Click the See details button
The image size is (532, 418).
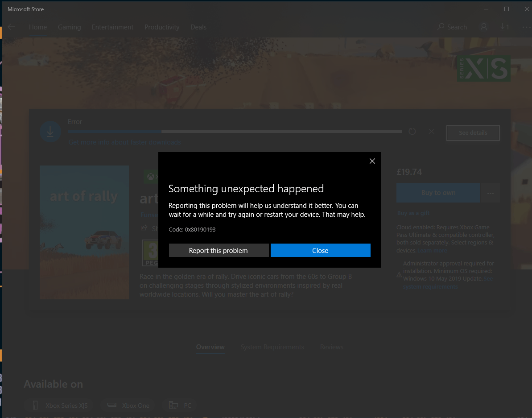point(473,132)
